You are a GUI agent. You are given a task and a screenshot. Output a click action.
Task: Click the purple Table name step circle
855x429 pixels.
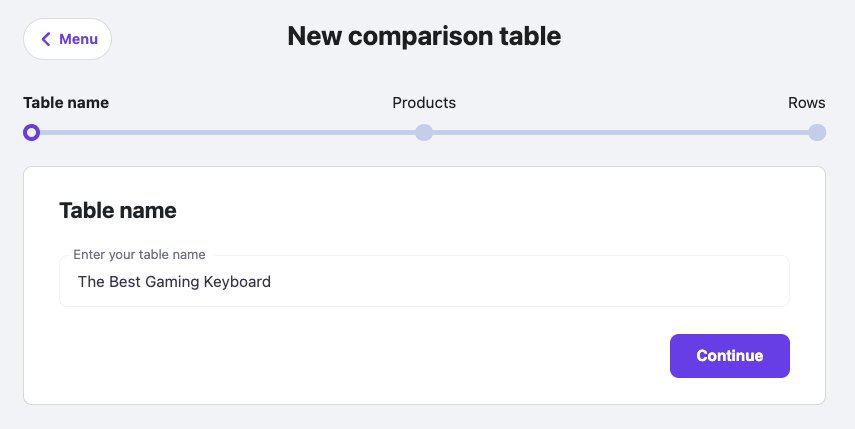point(32,132)
